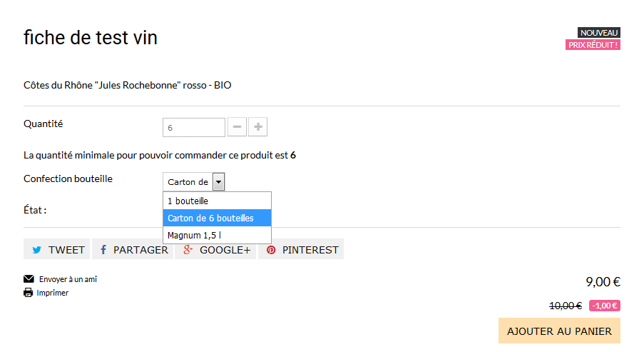644x352 pixels.
Task: Click the minus quantity button
Action: click(237, 126)
